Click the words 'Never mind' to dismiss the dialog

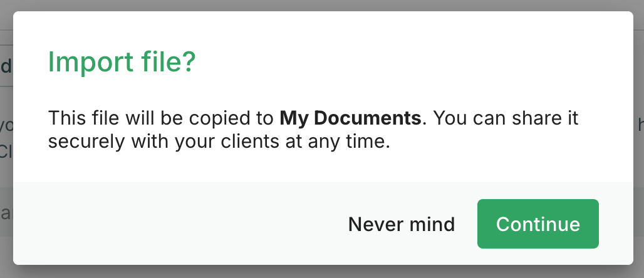coord(402,224)
